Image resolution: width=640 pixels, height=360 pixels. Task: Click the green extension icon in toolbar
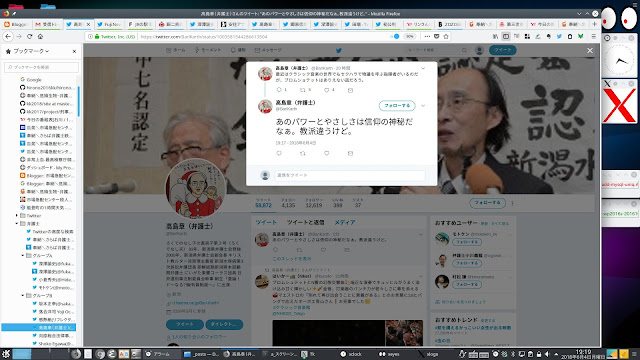pos(580,36)
